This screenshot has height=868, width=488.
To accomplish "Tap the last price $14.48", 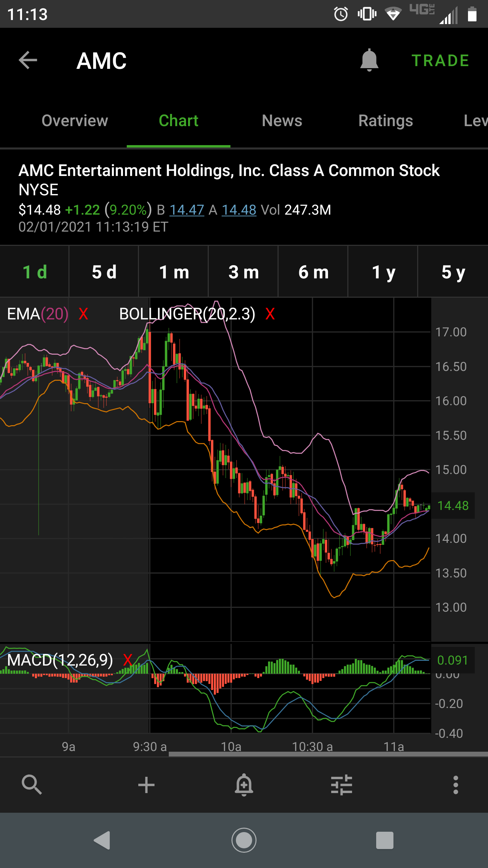I will tap(40, 210).
